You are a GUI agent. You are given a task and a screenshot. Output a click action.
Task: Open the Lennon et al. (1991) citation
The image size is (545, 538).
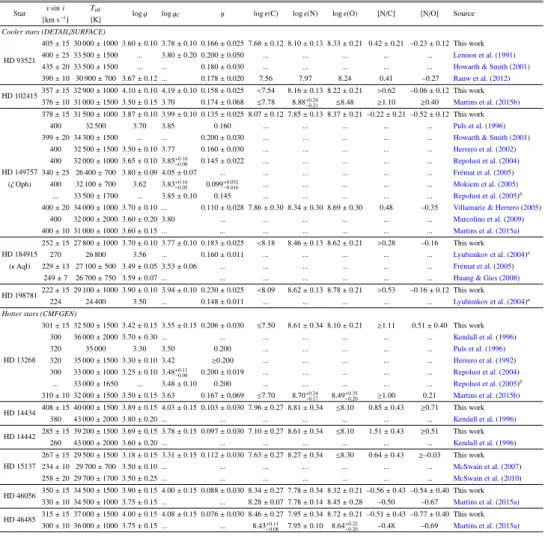(x=484, y=55)
